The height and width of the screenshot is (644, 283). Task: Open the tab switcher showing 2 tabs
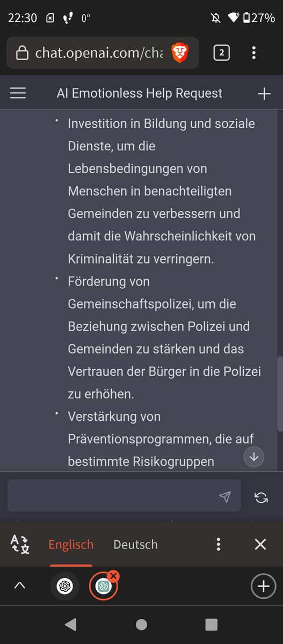point(222,53)
